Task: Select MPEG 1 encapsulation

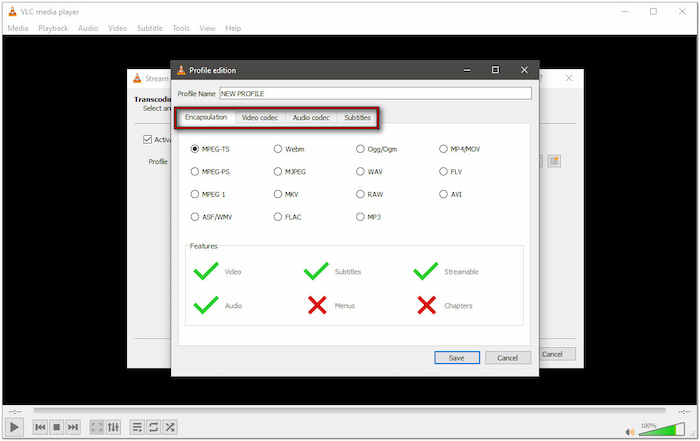Action: pos(208,194)
